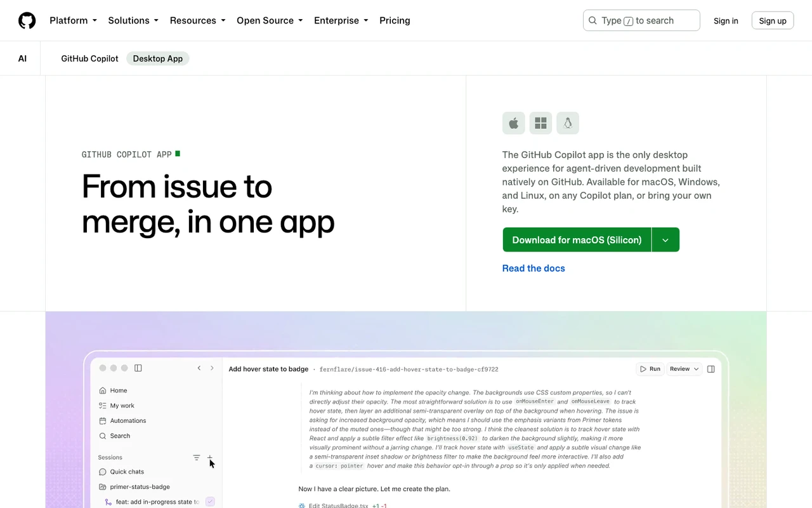Click the Sign in link
The height and width of the screenshot is (508, 812).
726,21
